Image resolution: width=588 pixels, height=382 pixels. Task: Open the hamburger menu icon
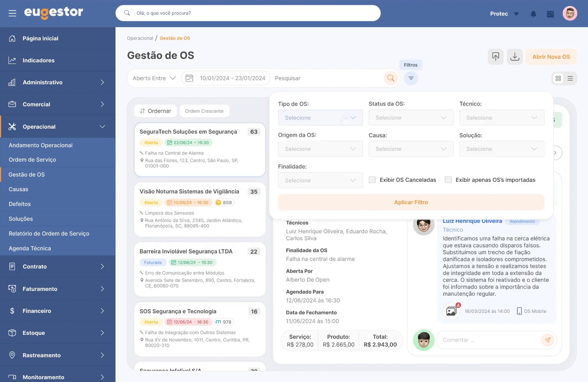12,14
